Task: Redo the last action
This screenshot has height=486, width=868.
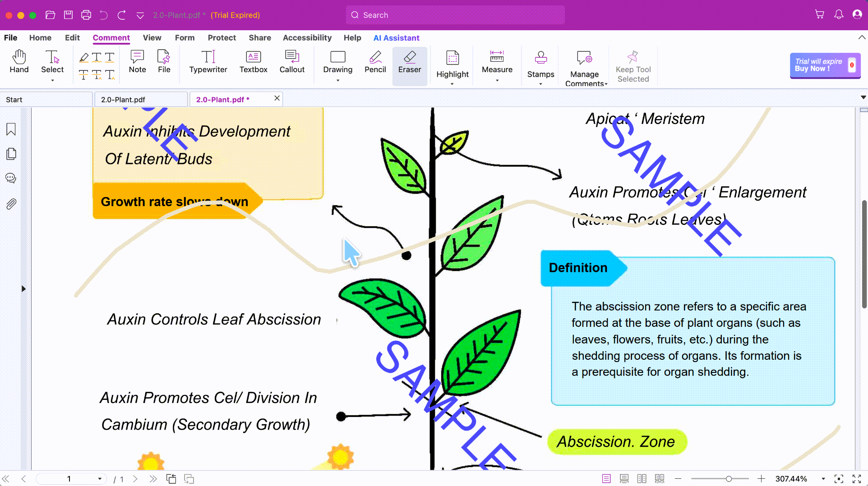Action: pos(121,15)
